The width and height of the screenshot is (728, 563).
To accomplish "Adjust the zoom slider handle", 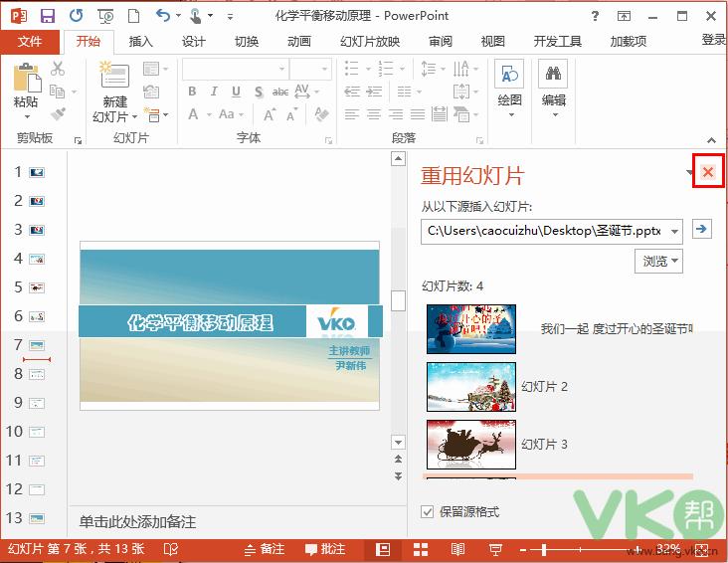I will (x=544, y=550).
